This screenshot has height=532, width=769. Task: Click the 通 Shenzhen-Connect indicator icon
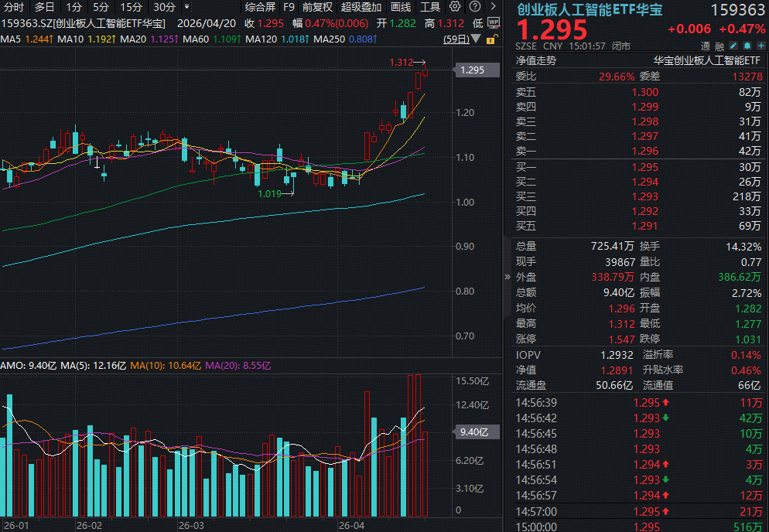pyautogui.click(x=705, y=46)
